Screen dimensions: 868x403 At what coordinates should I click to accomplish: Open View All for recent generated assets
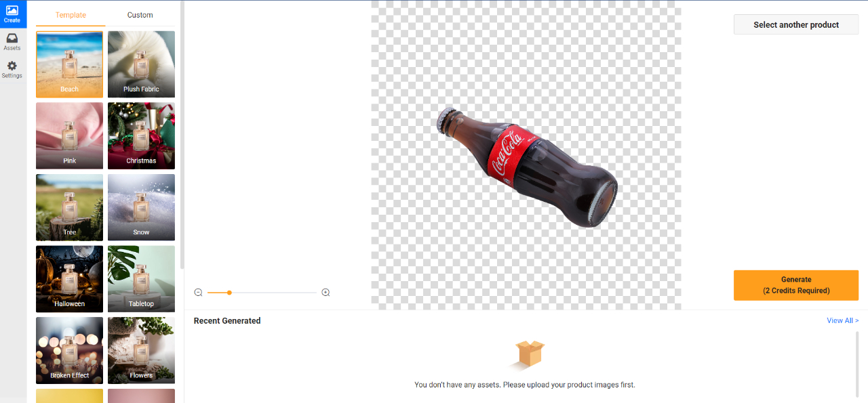[x=842, y=320]
